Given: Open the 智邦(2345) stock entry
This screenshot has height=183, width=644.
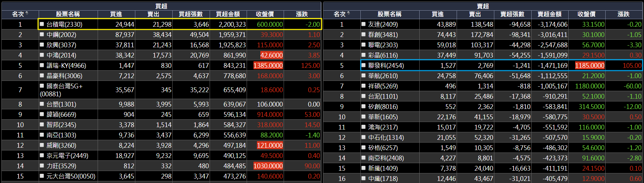Looking at the screenshot, I should (61, 125).
